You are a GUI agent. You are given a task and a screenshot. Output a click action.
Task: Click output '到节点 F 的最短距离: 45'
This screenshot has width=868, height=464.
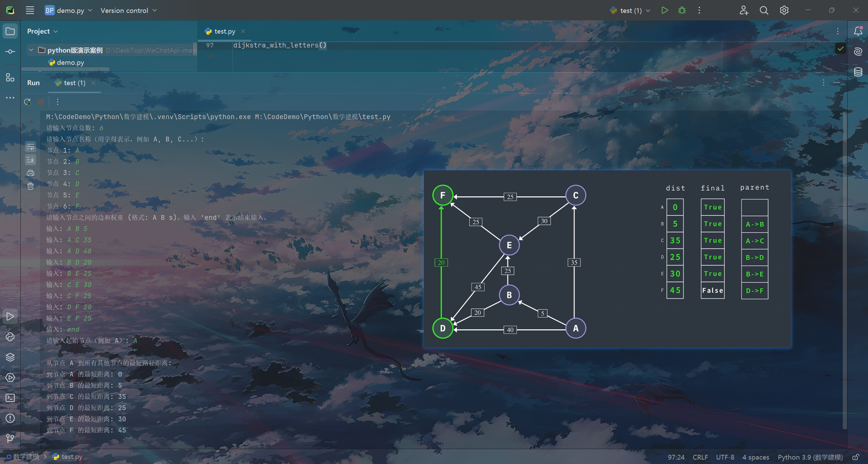tap(86, 430)
